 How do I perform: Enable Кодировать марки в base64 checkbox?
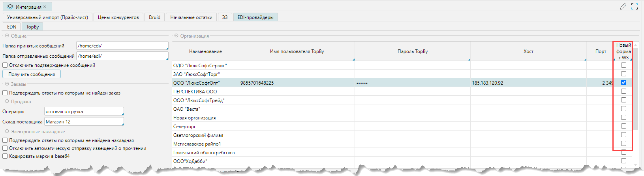point(5,156)
